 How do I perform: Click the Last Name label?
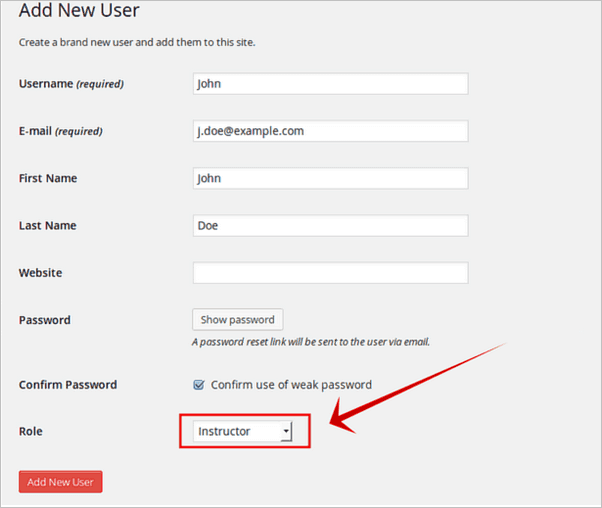coord(47,225)
